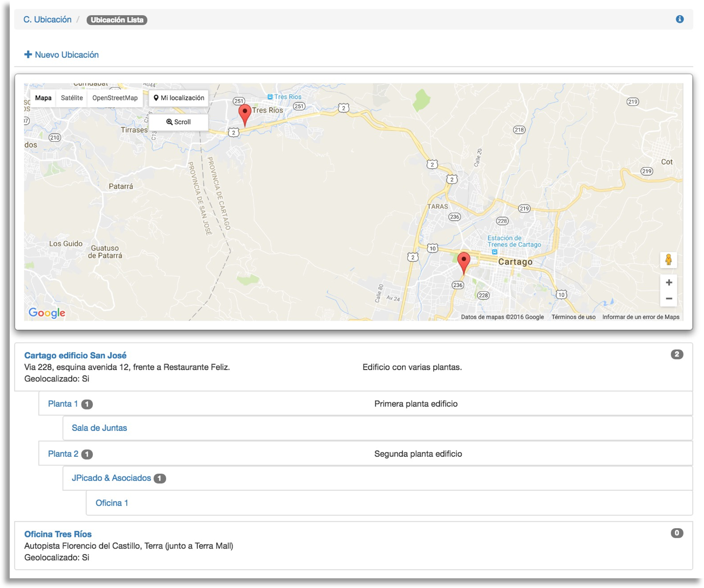Click the Google logo on the map
Image resolution: width=704 pixels, height=588 pixels.
point(47,313)
